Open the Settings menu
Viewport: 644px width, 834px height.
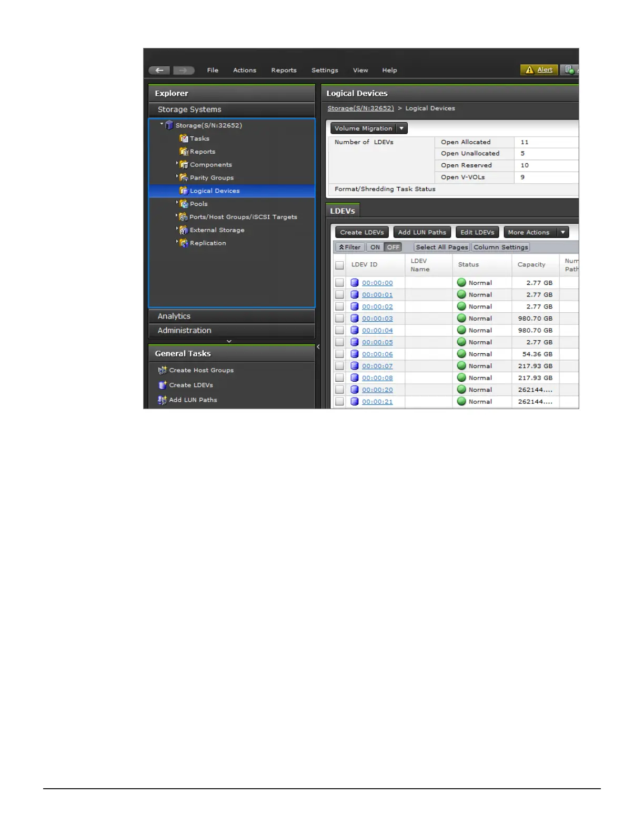325,70
